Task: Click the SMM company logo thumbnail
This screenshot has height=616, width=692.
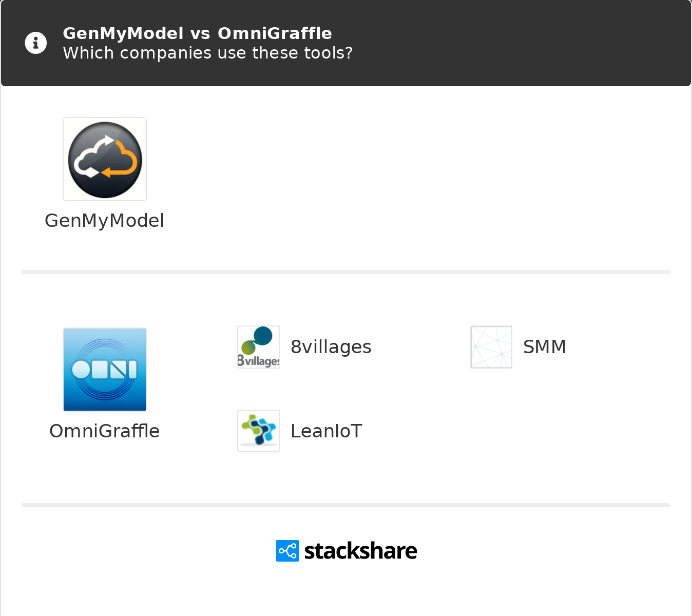Action: coord(491,347)
